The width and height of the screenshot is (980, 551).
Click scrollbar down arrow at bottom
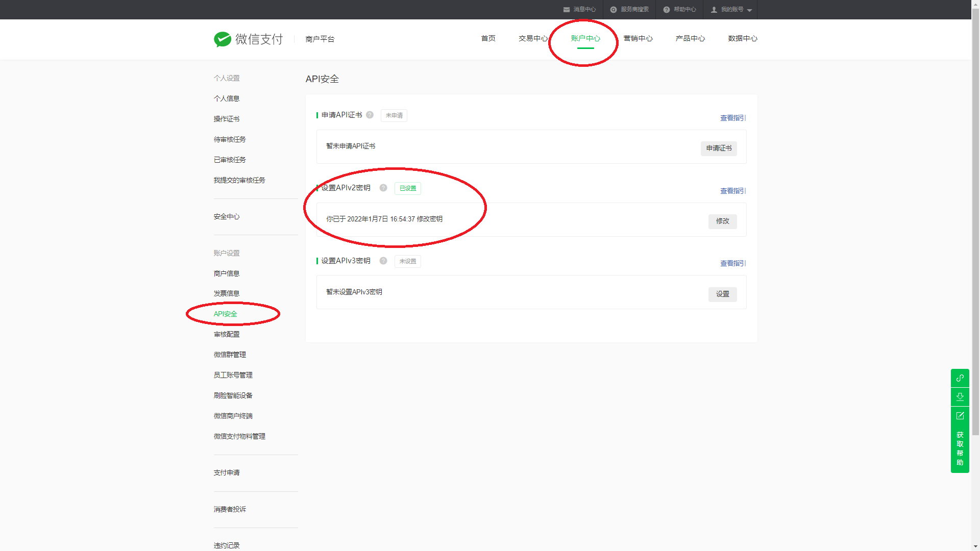975,547
